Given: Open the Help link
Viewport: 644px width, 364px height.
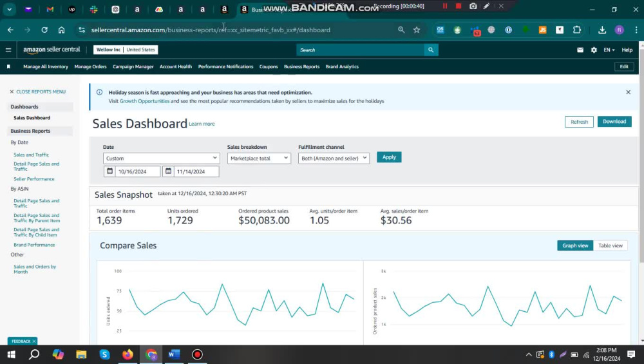Looking at the screenshot, I should pyautogui.click(x=627, y=50).
